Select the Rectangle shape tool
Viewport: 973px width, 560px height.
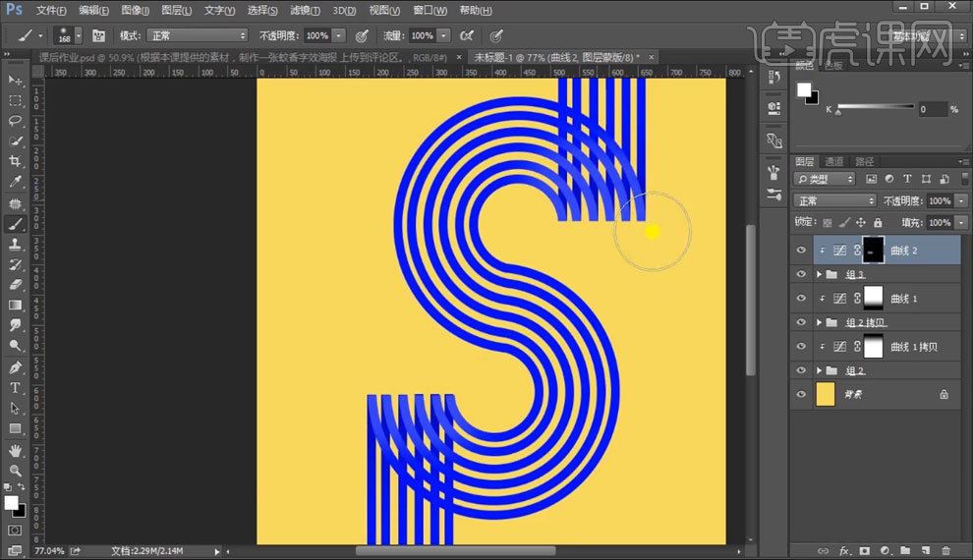[15, 428]
